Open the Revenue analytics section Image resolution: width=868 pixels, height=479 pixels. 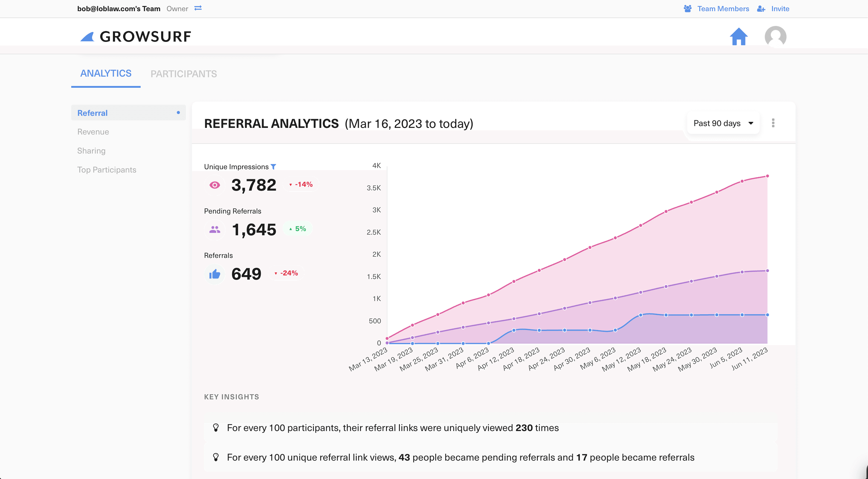pos(93,132)
